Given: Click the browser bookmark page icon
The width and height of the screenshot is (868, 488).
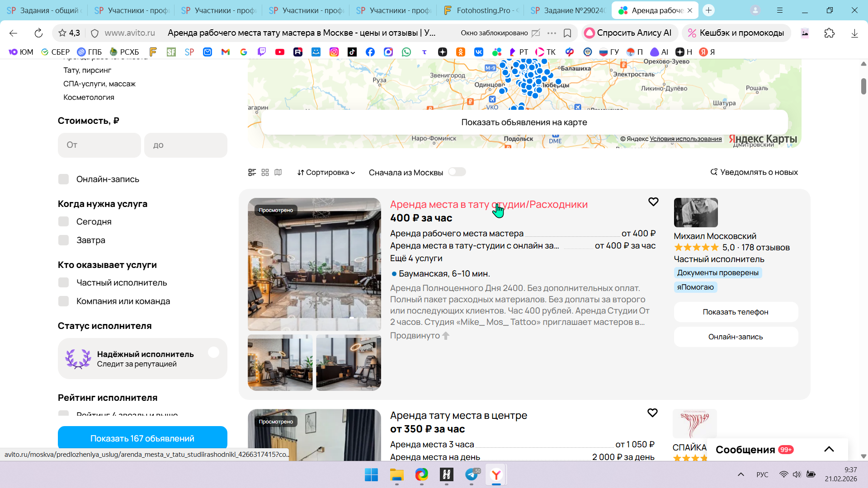Looking at the screenshot, I should (x=567, y=33).
